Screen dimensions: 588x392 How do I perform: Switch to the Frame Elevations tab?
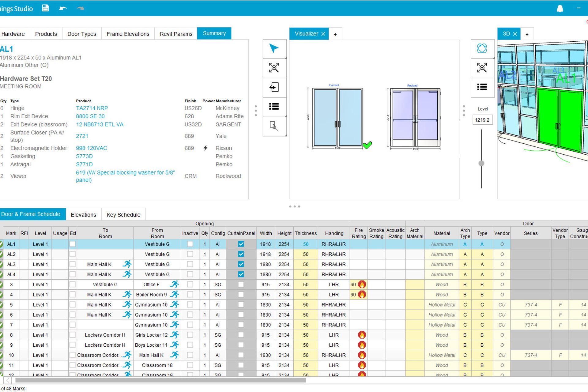128,34
